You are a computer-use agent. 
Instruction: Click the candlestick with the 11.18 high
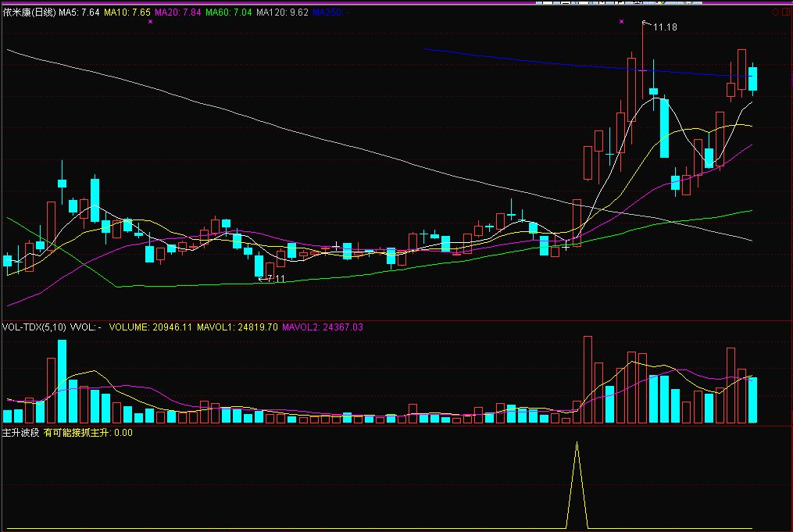[643, 61]
